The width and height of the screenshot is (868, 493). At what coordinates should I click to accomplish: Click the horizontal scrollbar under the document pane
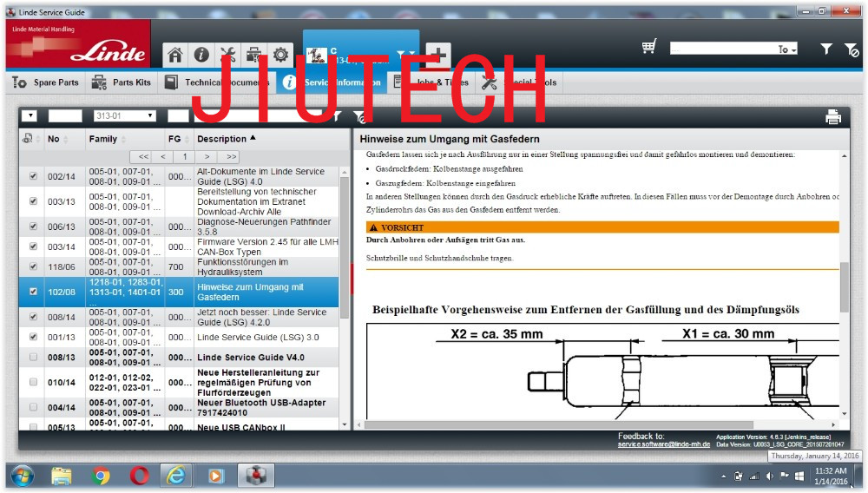(x=599, y=424)
